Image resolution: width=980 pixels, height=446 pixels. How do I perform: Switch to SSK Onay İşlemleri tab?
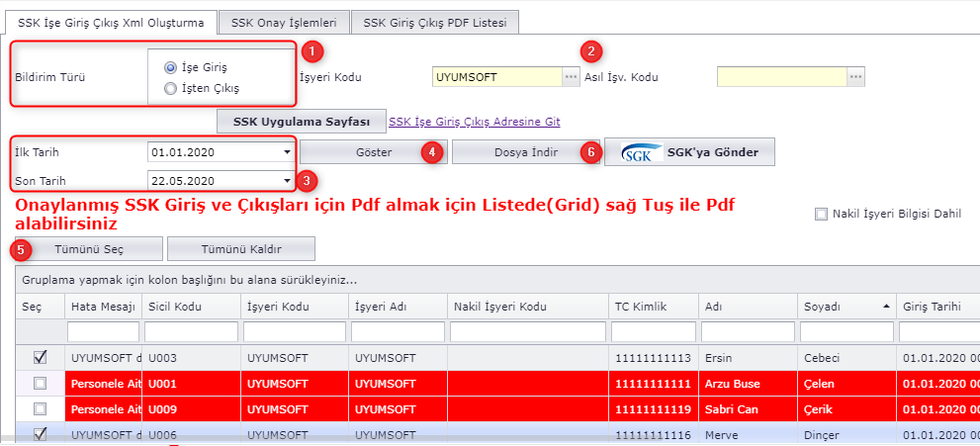[283, 22]
